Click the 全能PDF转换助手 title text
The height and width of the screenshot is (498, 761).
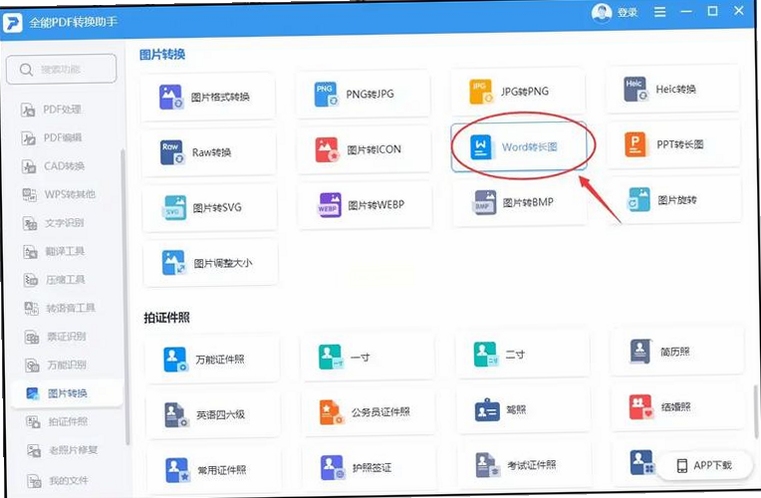73,22
